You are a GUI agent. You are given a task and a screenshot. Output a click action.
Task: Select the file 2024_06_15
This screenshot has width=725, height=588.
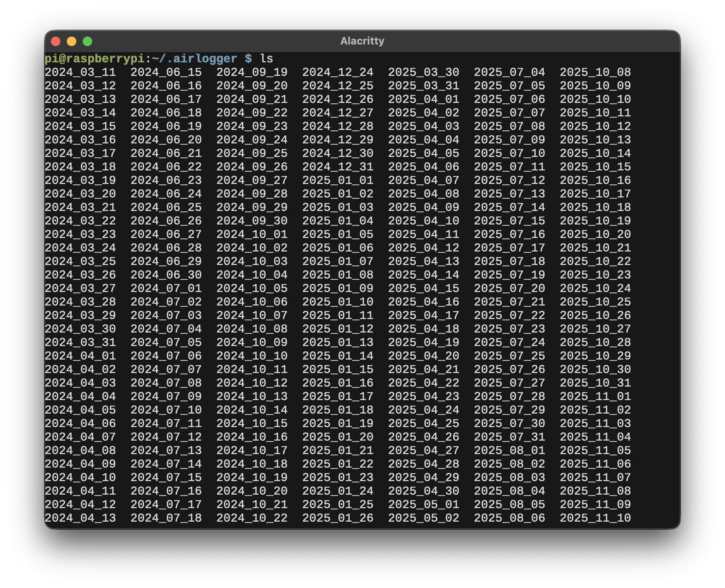(167, 72)
